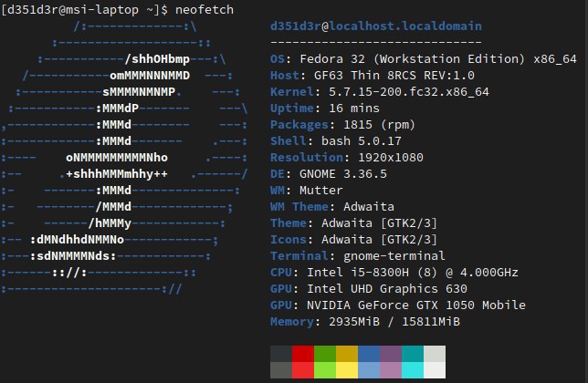The width and height of the screenshot is (588, 383).
Task: Click the shell prompt [d351d3r@msi-laptop ~]$
Action: tap(84, 9)
